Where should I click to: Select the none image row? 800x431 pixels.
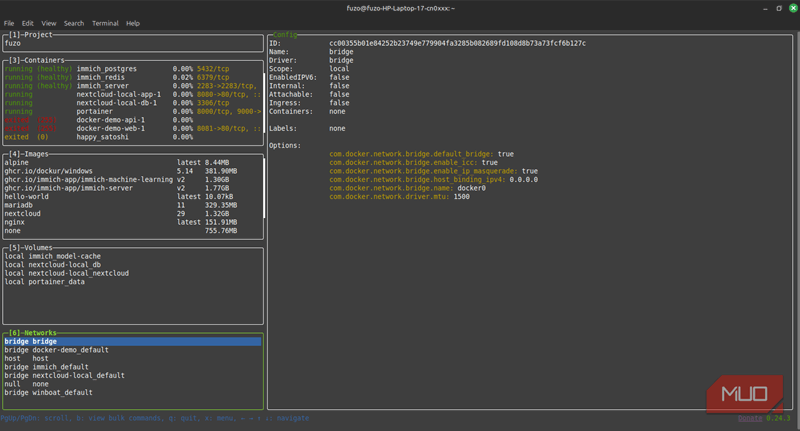(x=133, y=231)
